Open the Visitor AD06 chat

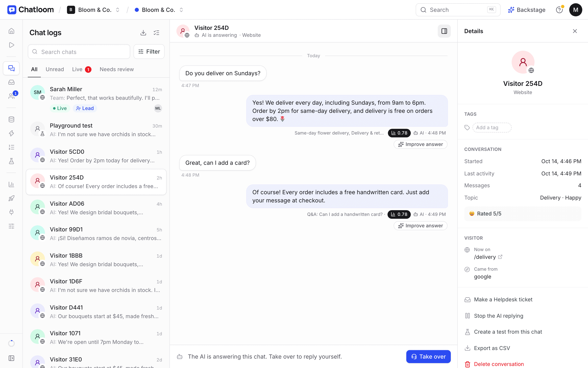(96, 208)
